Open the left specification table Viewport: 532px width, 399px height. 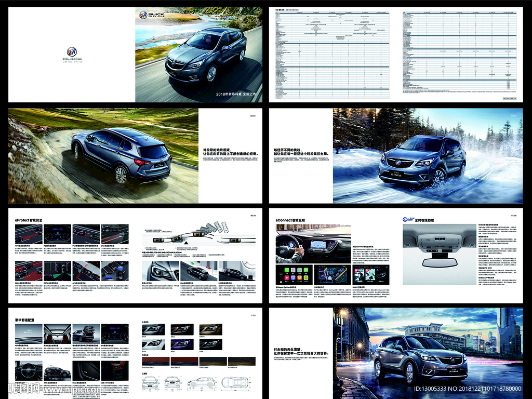[x=332, y=55]
